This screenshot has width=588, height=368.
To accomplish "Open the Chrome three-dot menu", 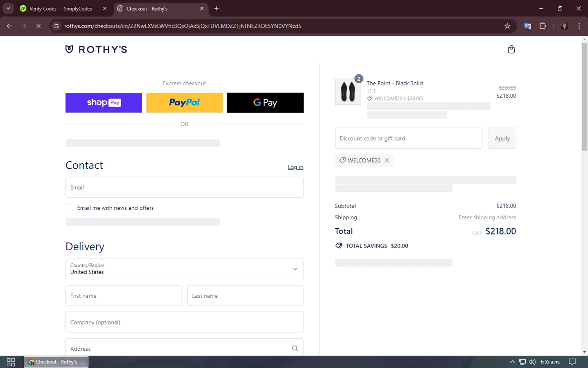I will 579,26.
